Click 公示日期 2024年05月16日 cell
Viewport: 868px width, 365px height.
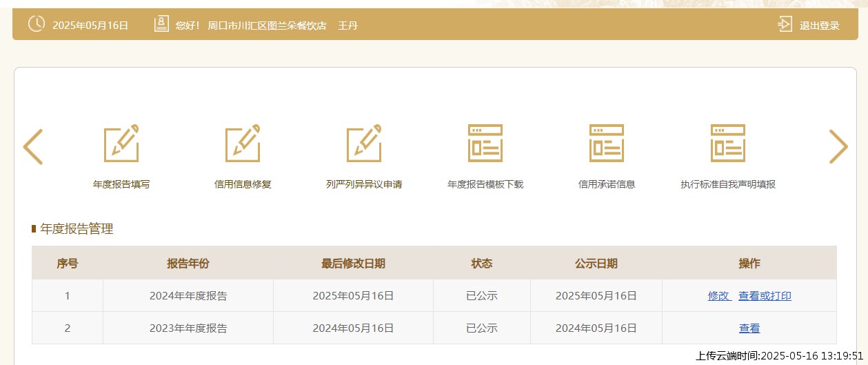pyautogui.click(x=596, y=328)
